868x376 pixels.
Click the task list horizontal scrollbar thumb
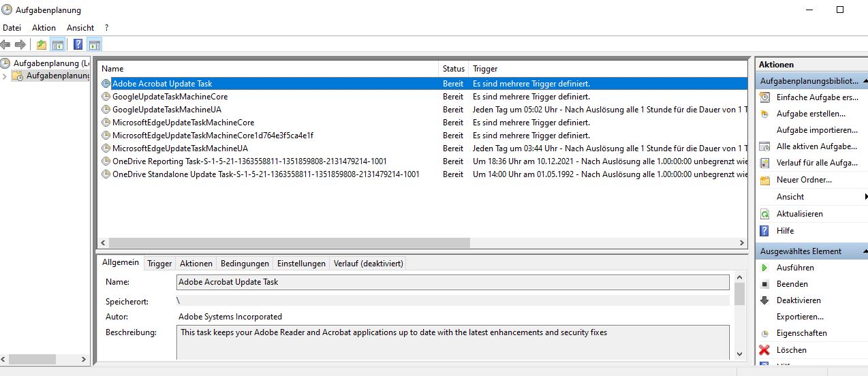tap(289, 243)
